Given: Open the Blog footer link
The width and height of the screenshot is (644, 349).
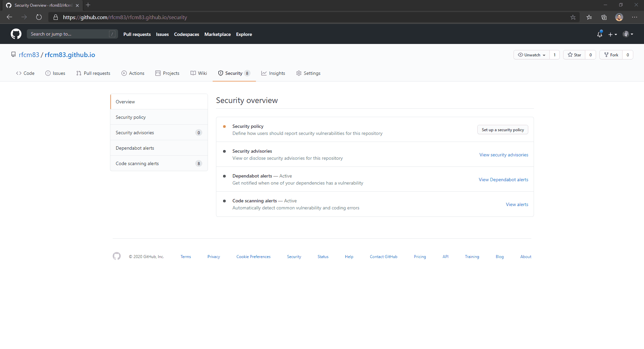Looking at the screenshot, I should coord(499,257).
